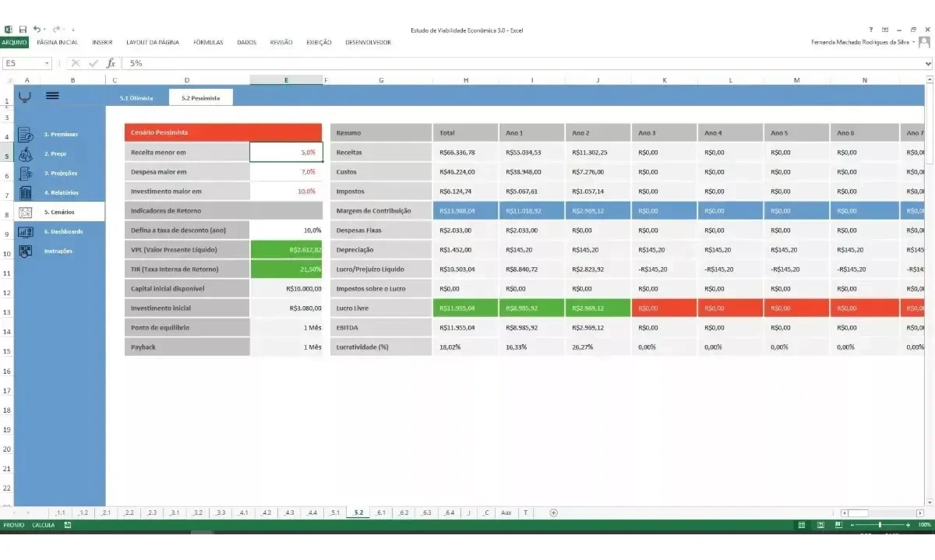
Task: Select column H header
Action: tap(466, 79)
